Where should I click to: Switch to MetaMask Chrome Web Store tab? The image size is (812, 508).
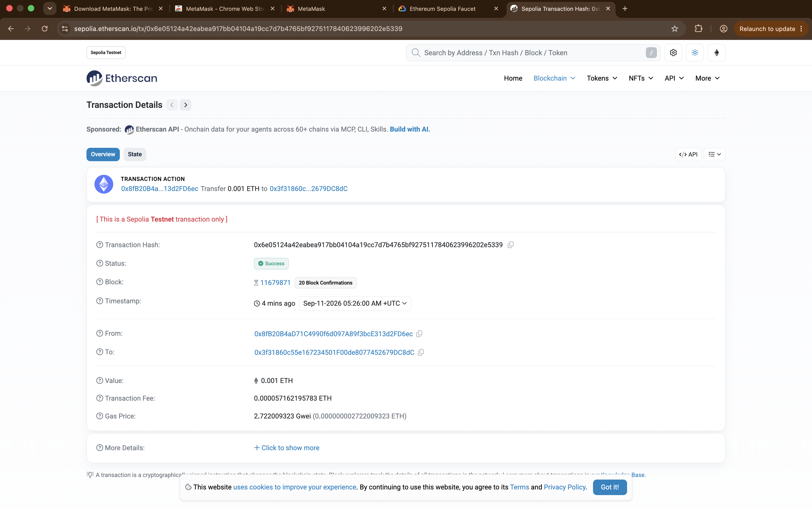225,9
